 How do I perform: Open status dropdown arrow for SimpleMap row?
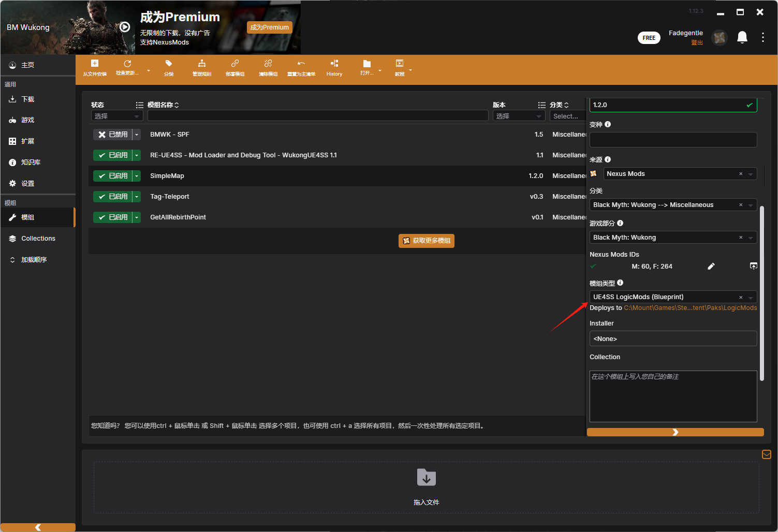[137, 176]
